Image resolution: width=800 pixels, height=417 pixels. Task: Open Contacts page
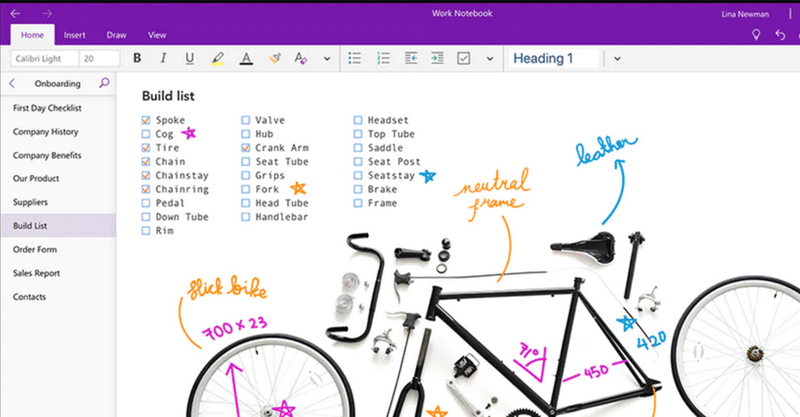tap(58, 297)
